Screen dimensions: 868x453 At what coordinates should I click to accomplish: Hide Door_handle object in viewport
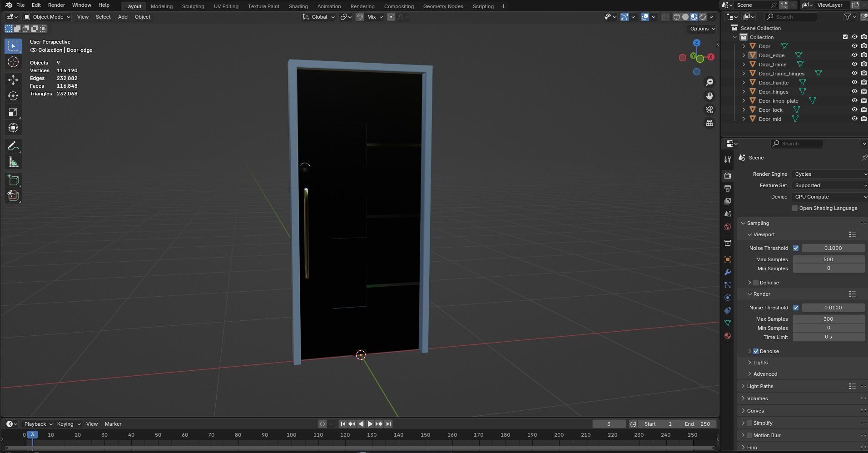pyautogui.click(x=854, y=82)
